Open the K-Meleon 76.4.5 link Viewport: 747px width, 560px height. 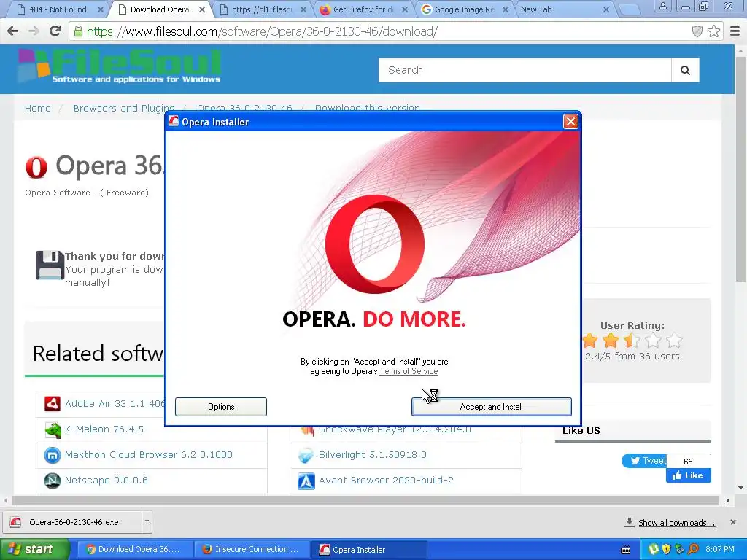pyautogui.click(x=104, y=429)
